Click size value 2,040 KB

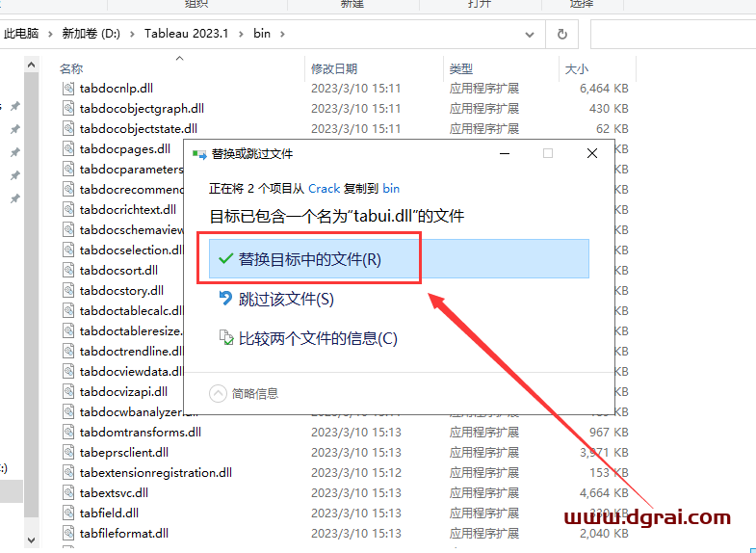click(x=604, y=533)
